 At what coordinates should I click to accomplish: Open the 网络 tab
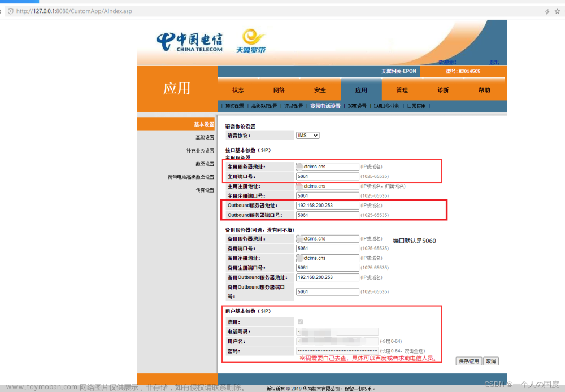(x=279, y=90)
